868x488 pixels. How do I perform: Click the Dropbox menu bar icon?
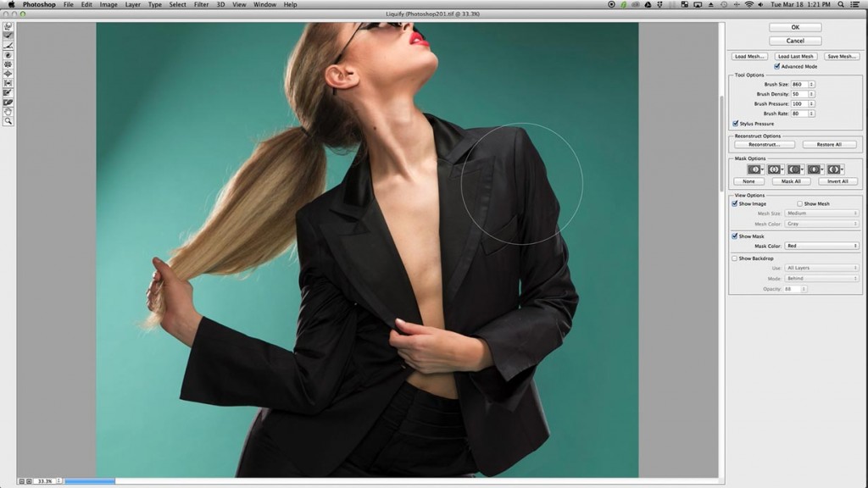tap(659, 4)
